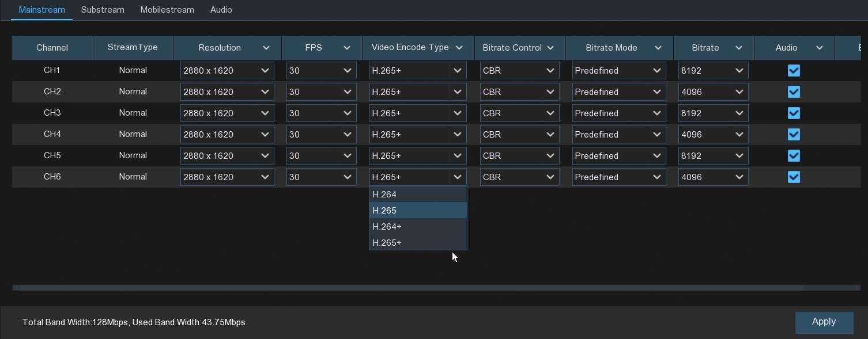This screenshot has width=868, height=339.
Task: Go to the Audio tab
Action: [221, 10]
